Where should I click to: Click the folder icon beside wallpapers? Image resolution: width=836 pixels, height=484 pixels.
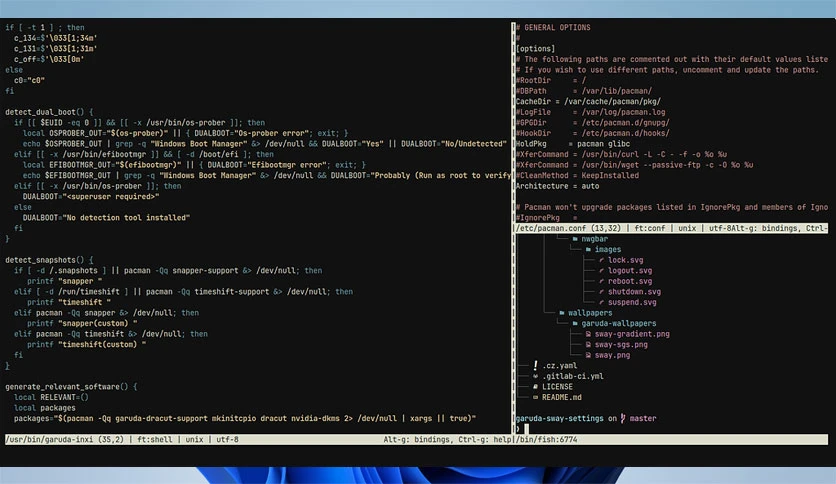click(x=561, y=313)
